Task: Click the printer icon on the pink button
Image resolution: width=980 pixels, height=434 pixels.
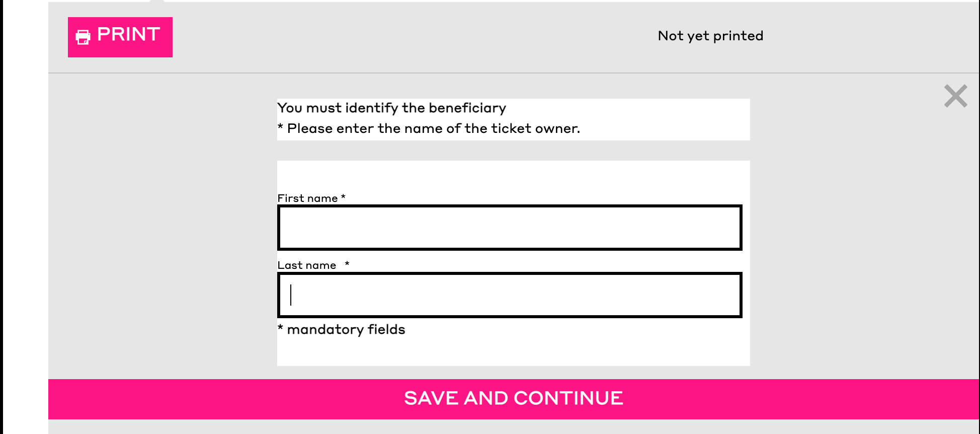Action: (x=83, y=37)
